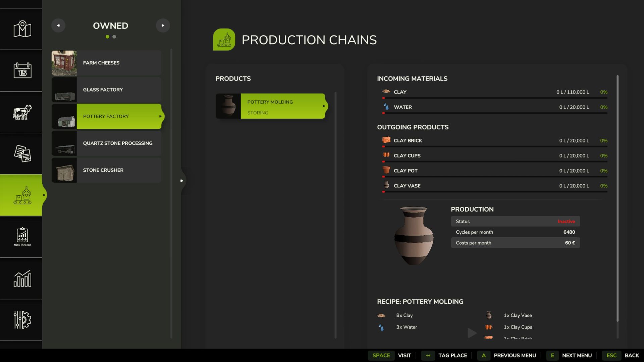Expand the side panel arrow handle
Image resolution: width=644 pixels, height=362 pixels.
182,181
